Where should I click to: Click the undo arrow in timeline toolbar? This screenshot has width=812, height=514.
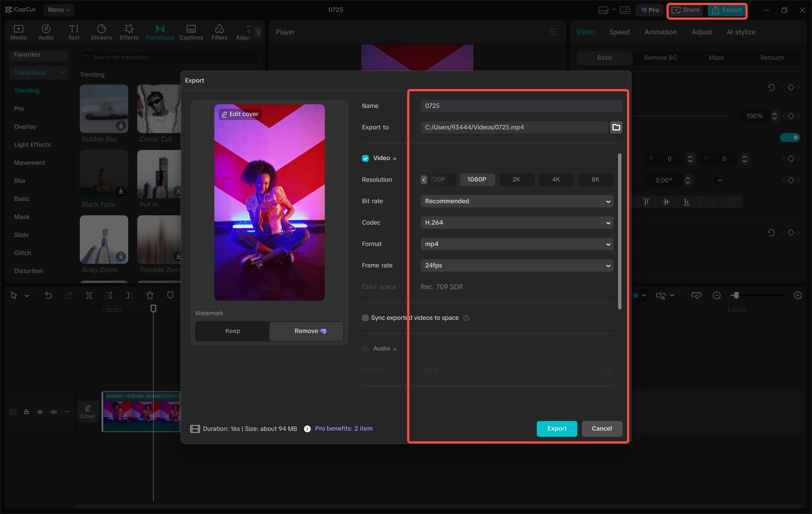48,295
